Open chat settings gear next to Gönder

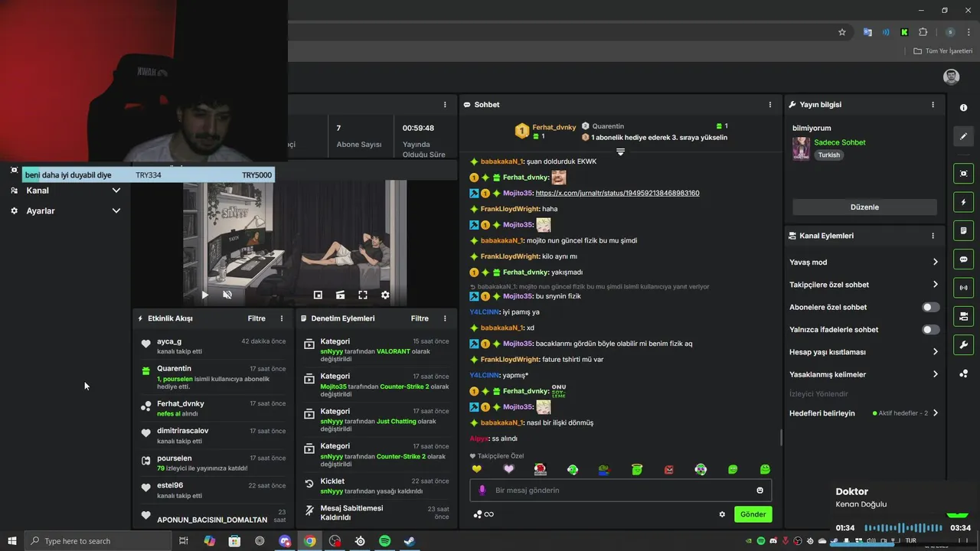pyautogui.click(x=722, y=514)
